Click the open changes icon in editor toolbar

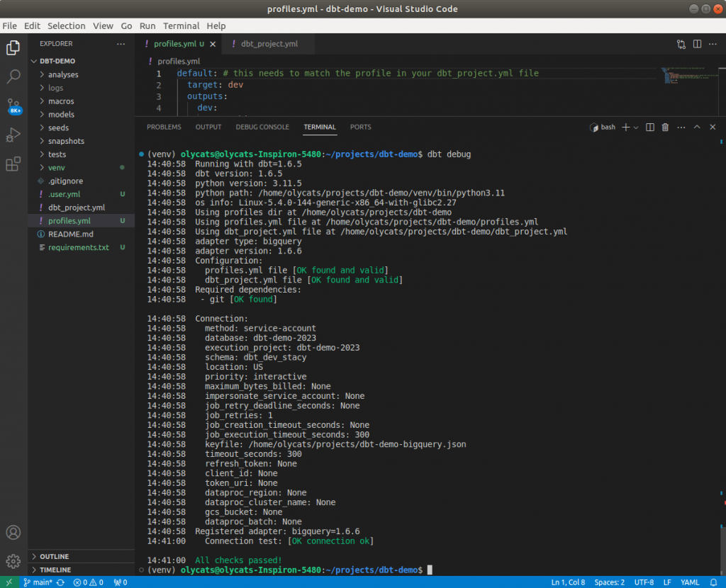pos(681,44)
